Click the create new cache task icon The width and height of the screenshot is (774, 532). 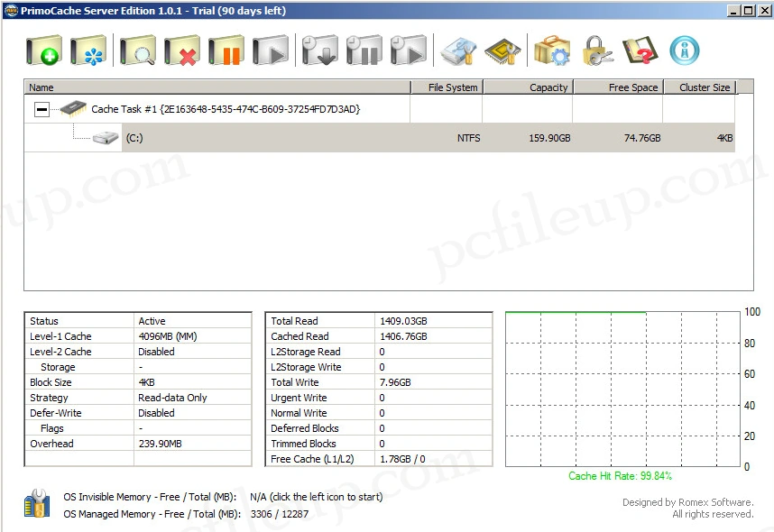(43, 50)
